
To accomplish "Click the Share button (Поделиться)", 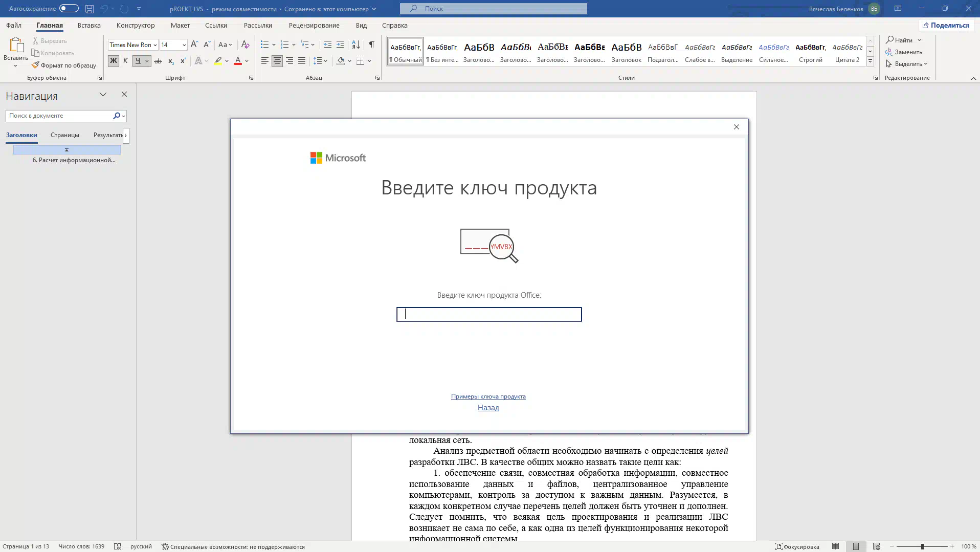I will [x=946, y=25].
